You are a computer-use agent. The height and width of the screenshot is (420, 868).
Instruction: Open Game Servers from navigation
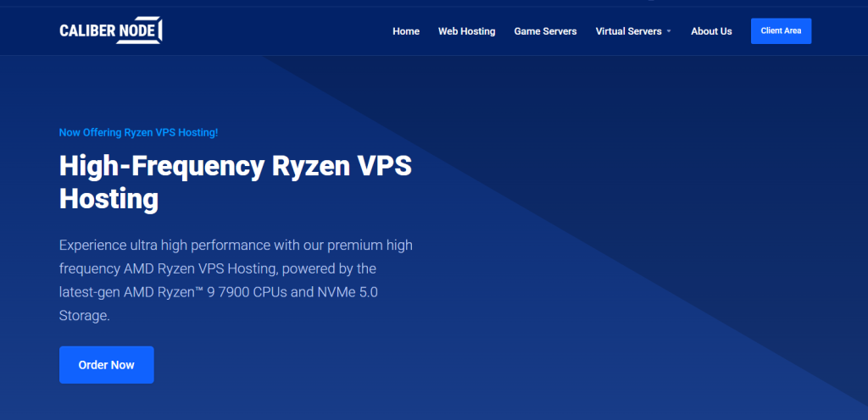[545, 31]
